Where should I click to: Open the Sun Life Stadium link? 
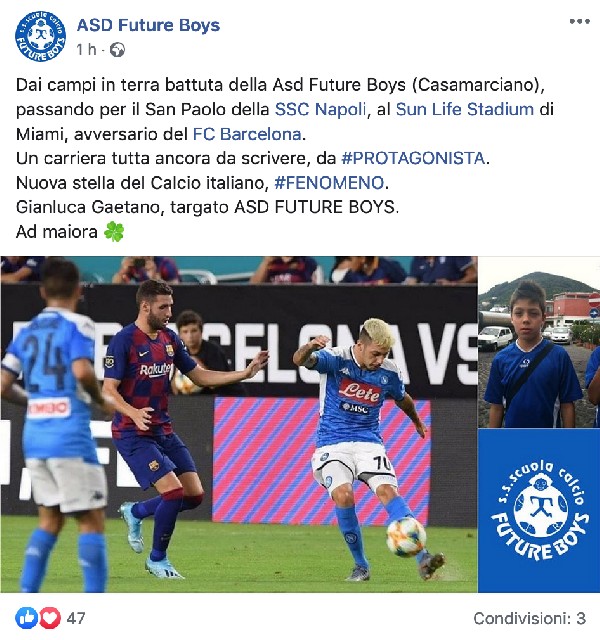point(465,109)
